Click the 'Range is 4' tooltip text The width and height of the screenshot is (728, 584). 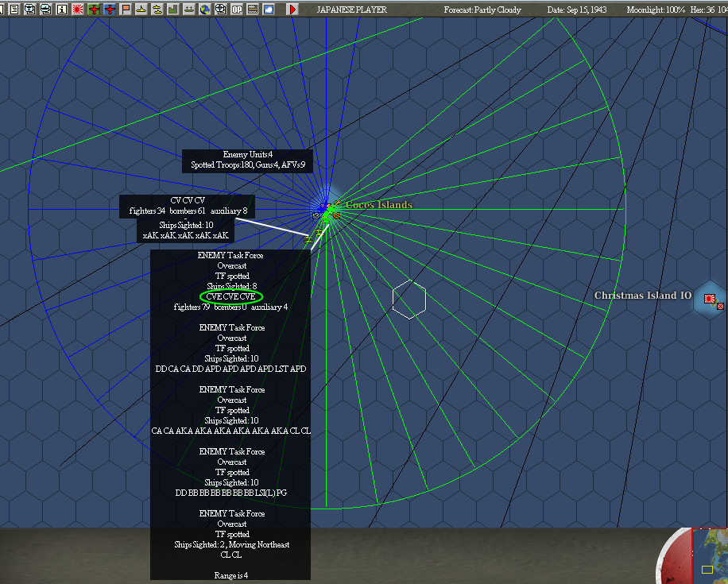(x=230, y=575)
